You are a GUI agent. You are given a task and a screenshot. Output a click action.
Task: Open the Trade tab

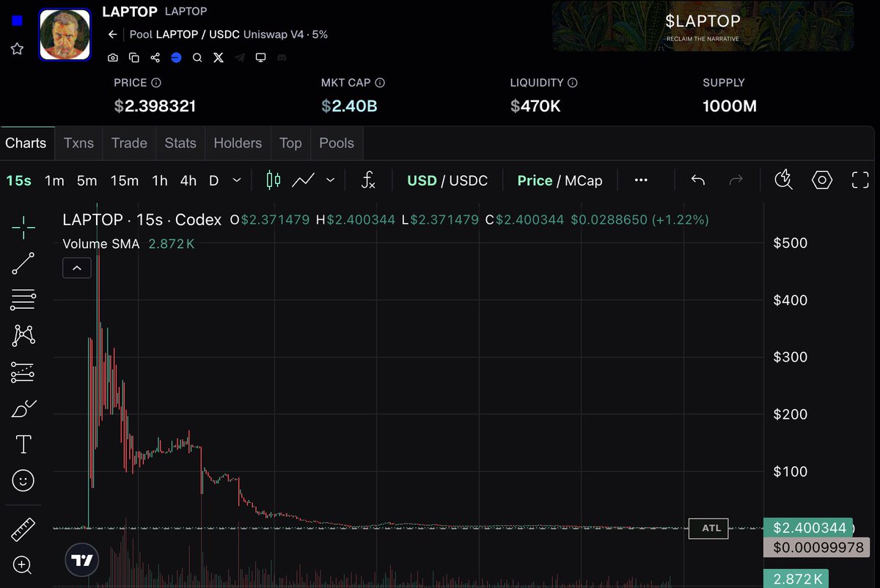(129, 143)
